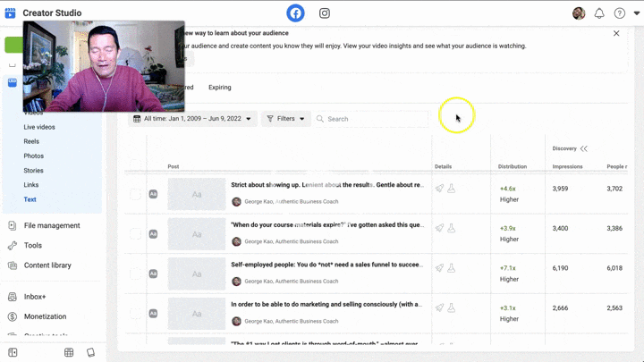Open the notifications bell
Viewport: 644px width, 362px height.
(599, 13)
